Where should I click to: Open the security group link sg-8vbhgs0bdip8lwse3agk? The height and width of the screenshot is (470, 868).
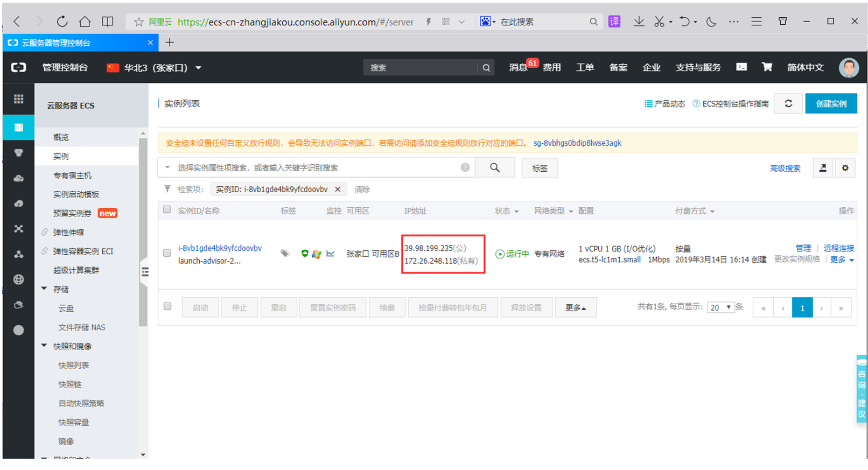pyautogui.click(x=577, y=143)
